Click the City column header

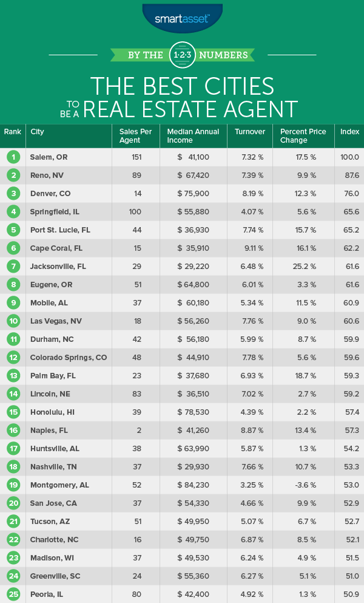38,132
